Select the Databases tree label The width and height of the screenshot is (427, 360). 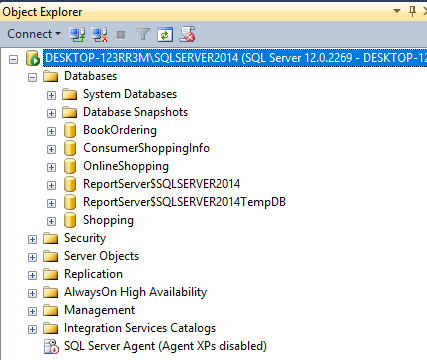90,76
